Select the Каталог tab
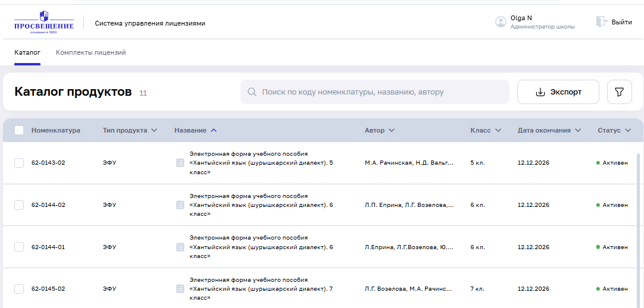Screen dimensions: 644x308 pos(27,52)
